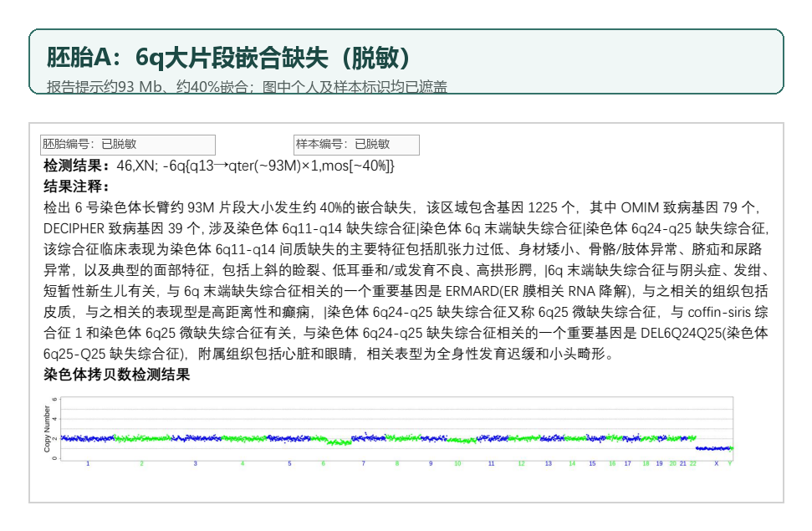Click the y-axis tick value 6
The image size is (812, 531).
click(x=55, y=400)
